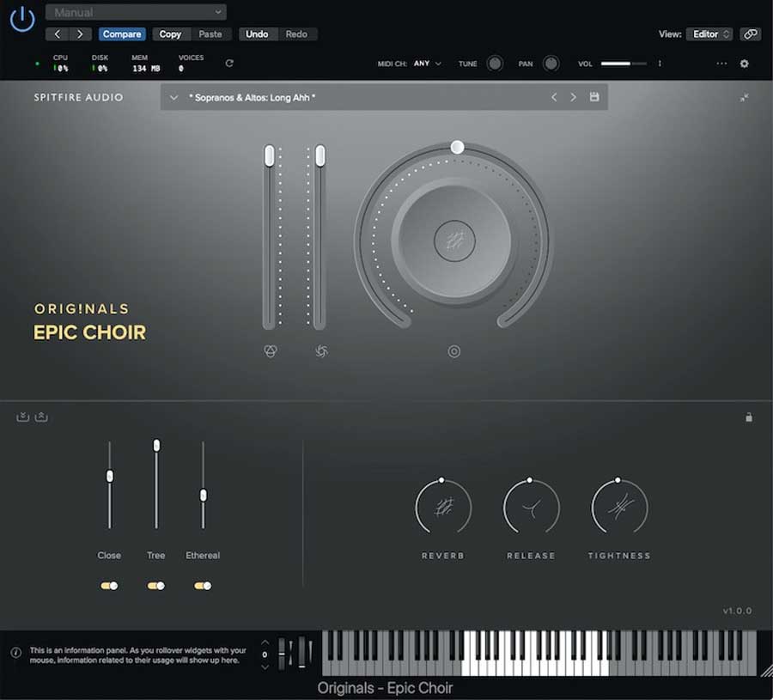The height and width of the screenshot is (700, 773).
Task: Click the import tray icon
Action: [22, 417]
